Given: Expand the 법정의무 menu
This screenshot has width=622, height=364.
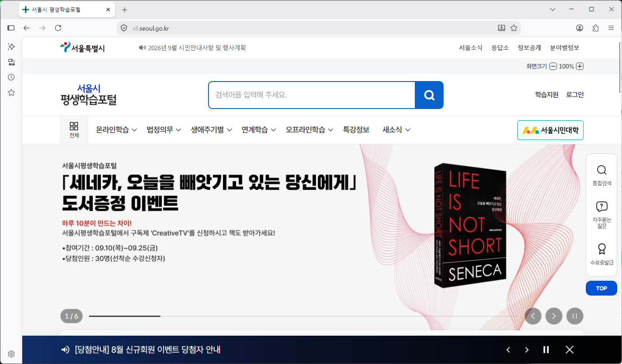Looking at the screenshot, I should [164, 129].
